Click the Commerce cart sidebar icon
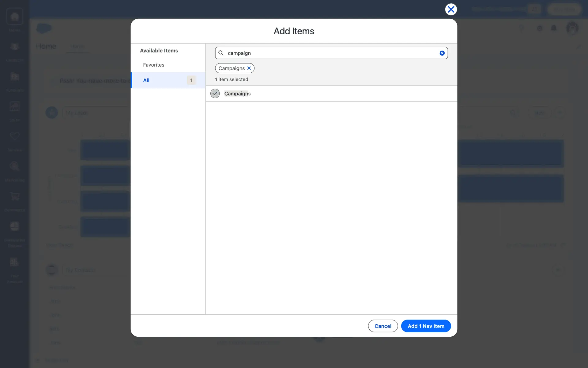The width and height of the screenshot is (588, 368). click(14, 197)
